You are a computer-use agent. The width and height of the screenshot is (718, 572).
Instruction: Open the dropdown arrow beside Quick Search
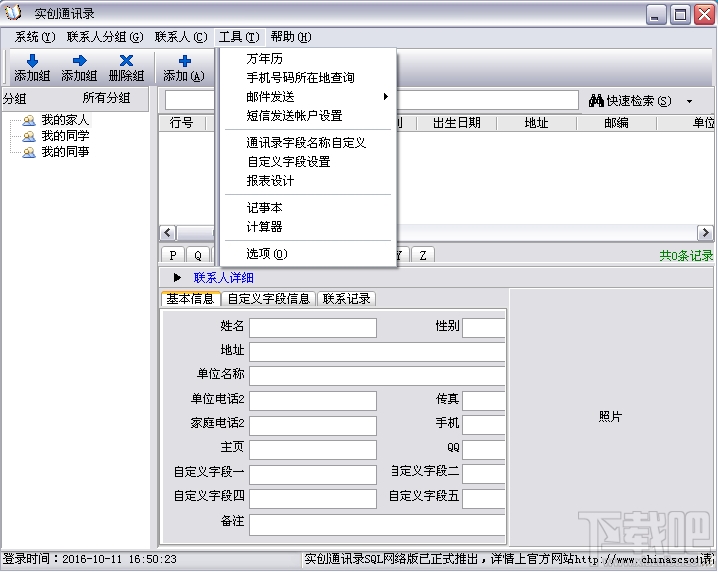[689, 101]
